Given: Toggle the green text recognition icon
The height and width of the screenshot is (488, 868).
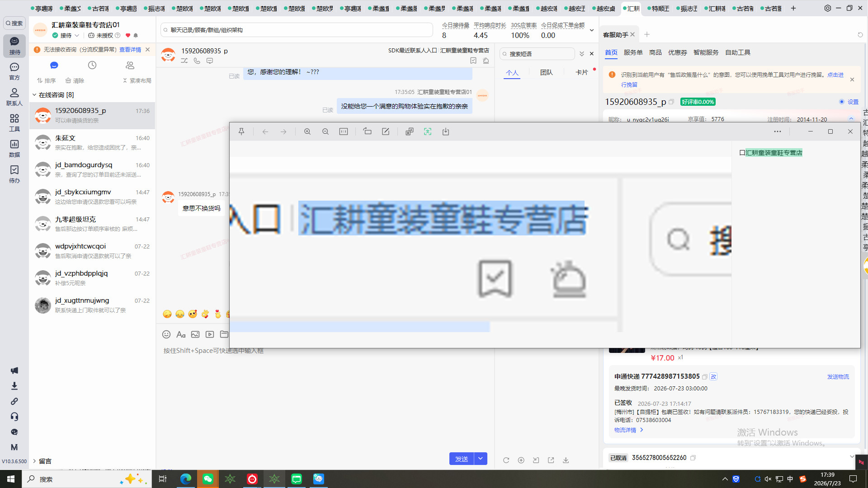Looking at the screenshot, I should [428, 131].
